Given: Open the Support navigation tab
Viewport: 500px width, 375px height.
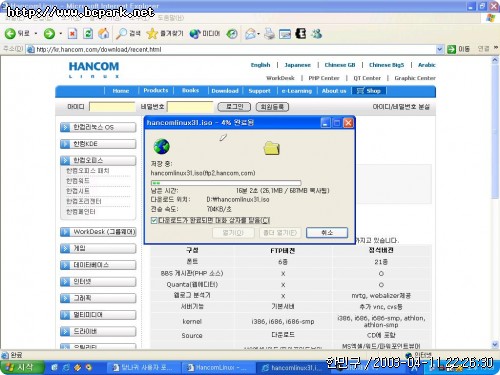Looking at the screenshot, I should pyautogui.click(x=259, y=91).
